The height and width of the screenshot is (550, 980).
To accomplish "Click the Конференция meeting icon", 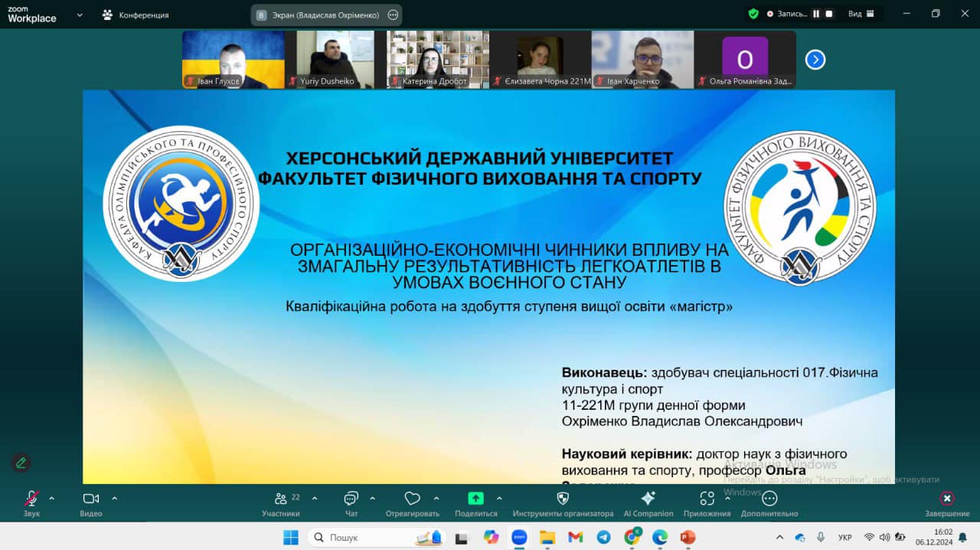I will (x=107, y=15).
